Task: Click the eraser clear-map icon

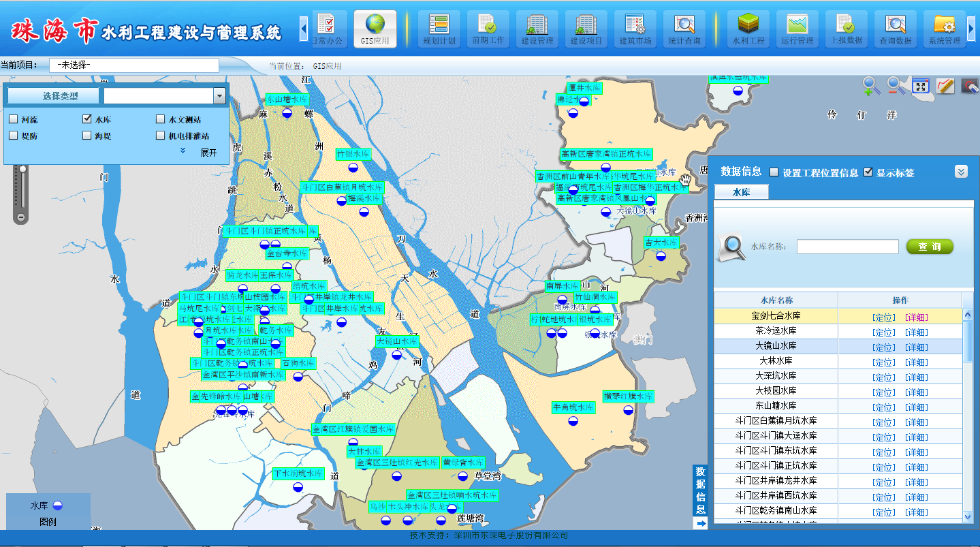Action: [x=970, y=86]
